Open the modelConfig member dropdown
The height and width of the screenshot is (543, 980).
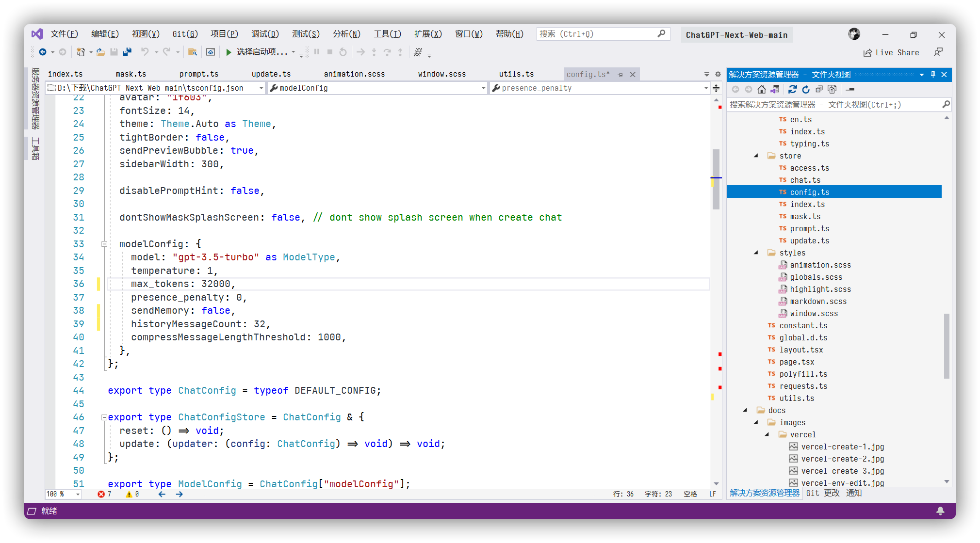pyautogui.click(x=483, y=88)
